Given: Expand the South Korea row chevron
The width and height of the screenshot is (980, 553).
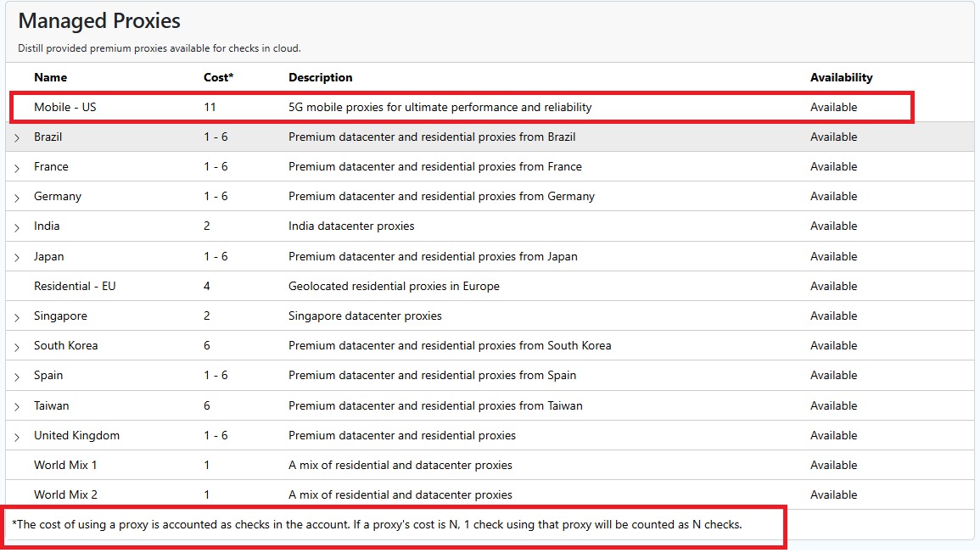Looking at the screenshot, I should 17,346.
